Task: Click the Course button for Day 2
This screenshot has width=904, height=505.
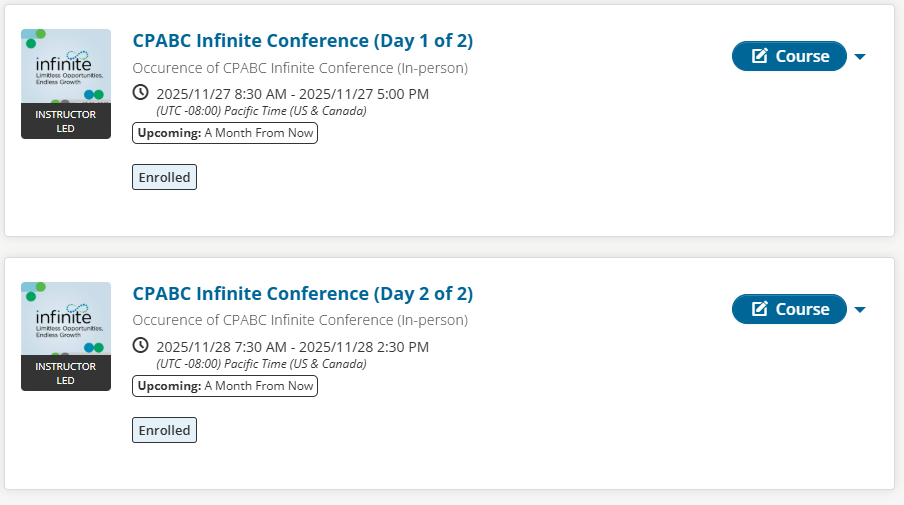Action: (789, 309)
